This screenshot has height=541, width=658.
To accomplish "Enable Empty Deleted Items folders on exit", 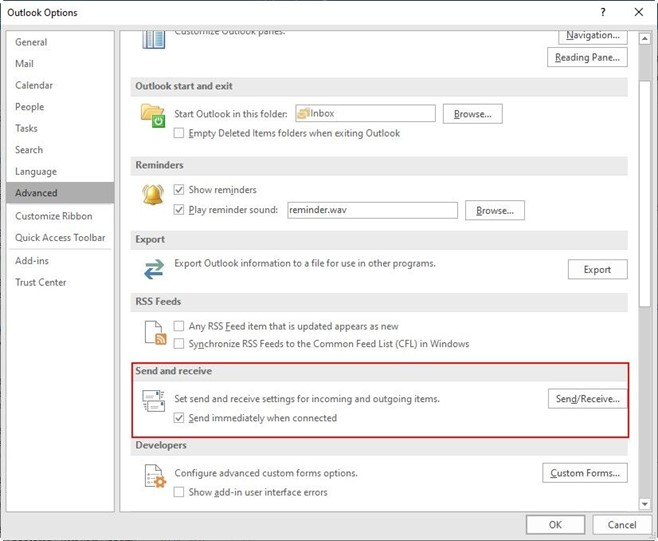I will 179,133.
